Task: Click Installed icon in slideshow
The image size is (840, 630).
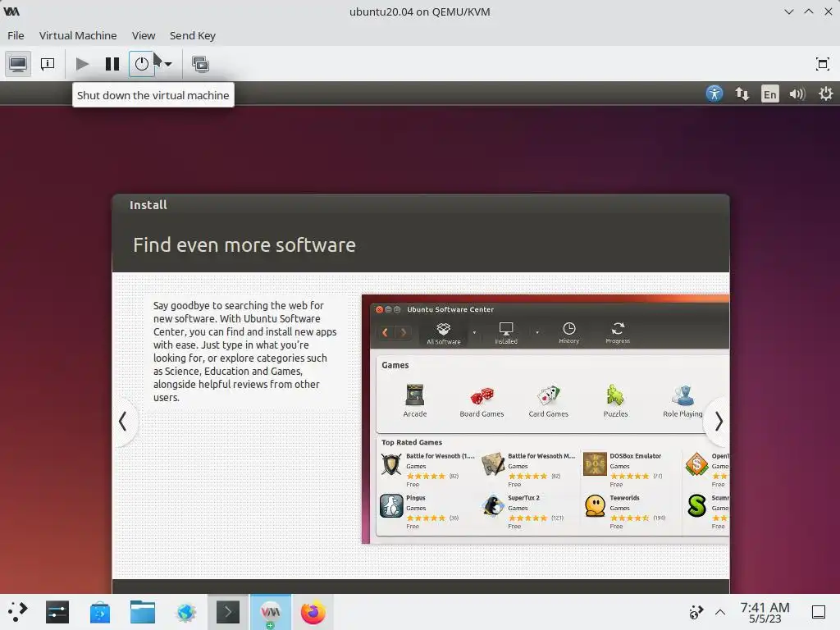Action: pos(505,333)
